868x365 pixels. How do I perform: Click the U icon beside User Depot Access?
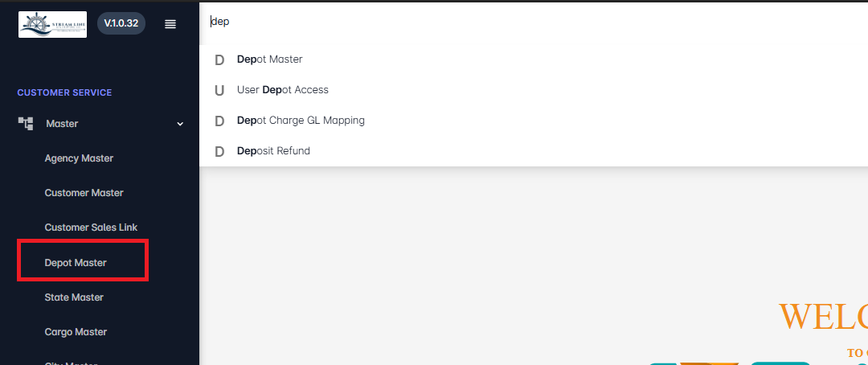tap(219, 90)
